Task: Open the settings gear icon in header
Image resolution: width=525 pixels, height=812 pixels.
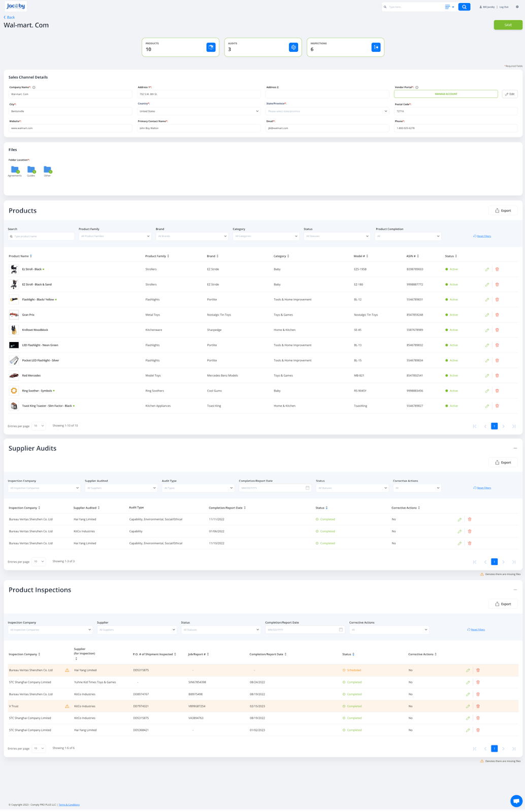Action: coord(517,7)
